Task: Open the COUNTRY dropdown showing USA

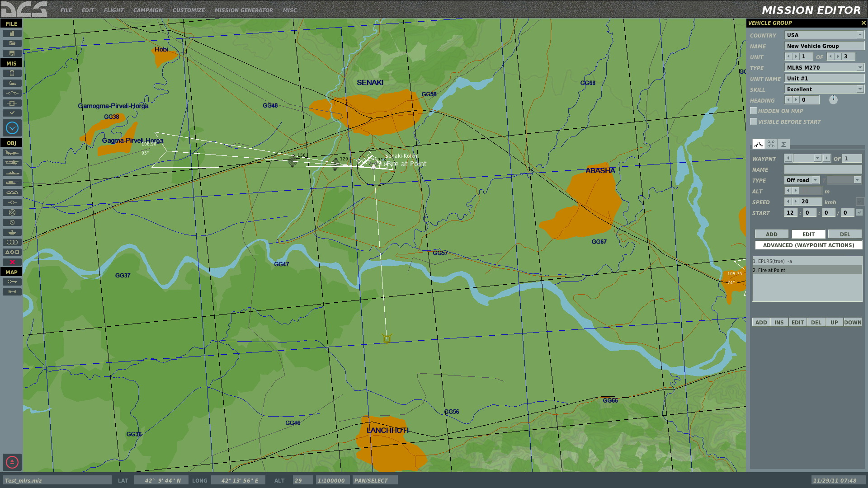Action: [825, 35]
